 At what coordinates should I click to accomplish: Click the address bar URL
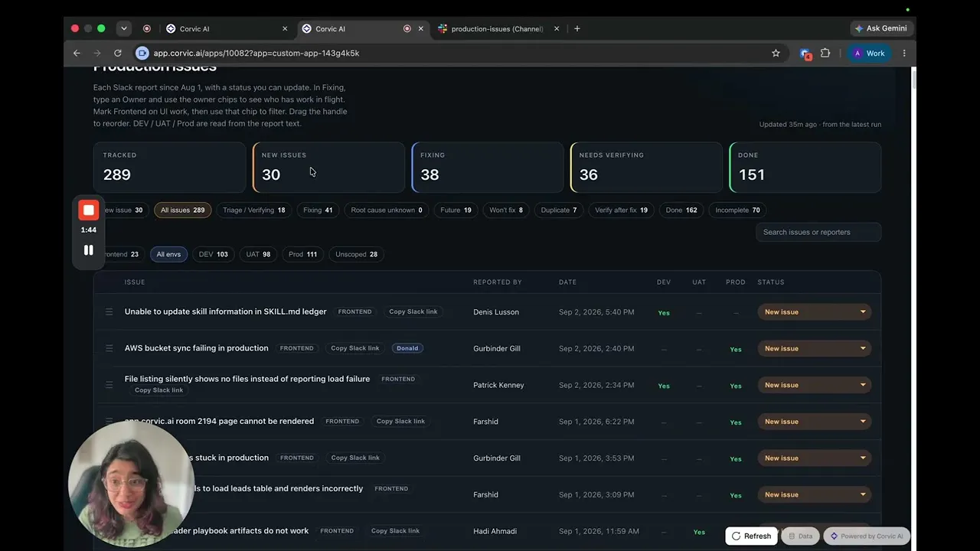(256, 53)
